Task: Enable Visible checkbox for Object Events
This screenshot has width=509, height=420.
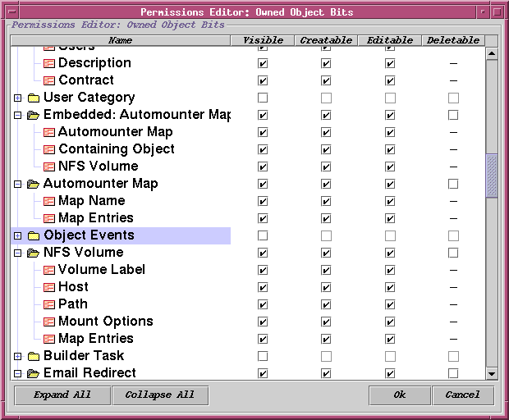Action: pyautogui.click(x=263, y=235)
